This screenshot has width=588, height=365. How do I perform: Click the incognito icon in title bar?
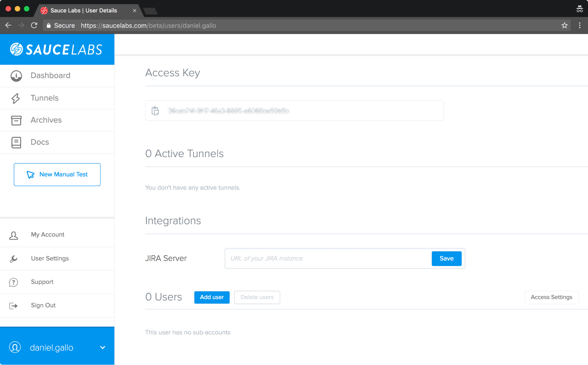point(579,9)
